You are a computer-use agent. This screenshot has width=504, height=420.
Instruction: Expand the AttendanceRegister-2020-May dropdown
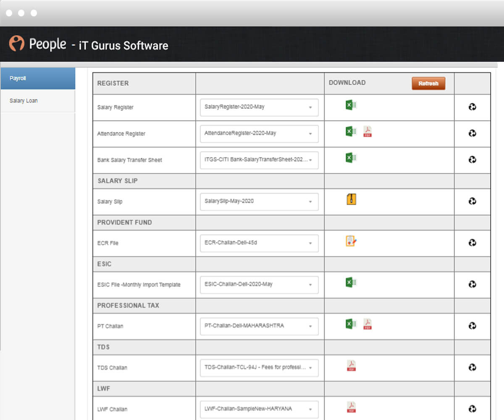point(259,134)
